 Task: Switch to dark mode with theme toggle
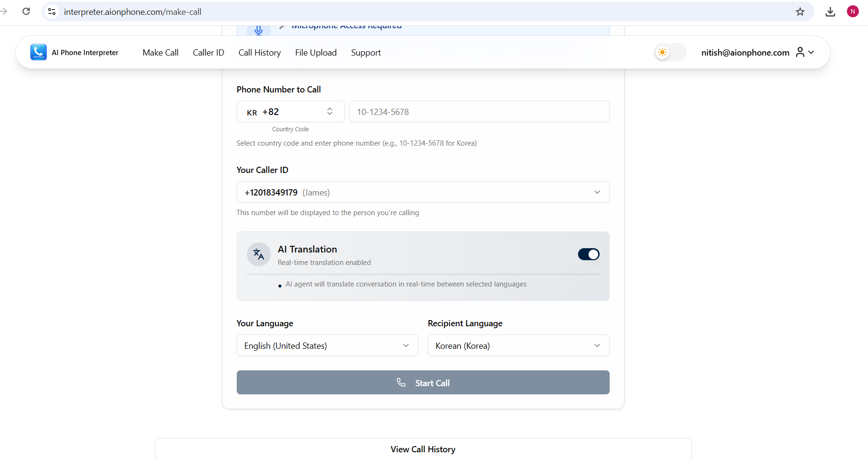(670, 52)
